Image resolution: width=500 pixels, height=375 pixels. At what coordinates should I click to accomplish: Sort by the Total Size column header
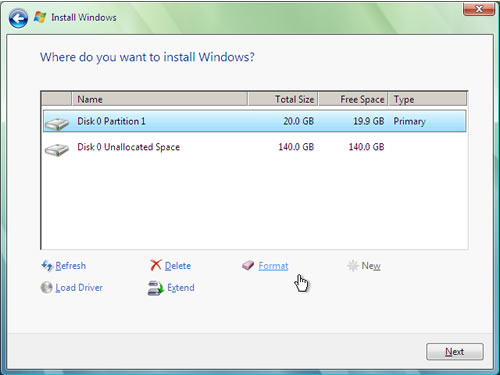[283, 99]
